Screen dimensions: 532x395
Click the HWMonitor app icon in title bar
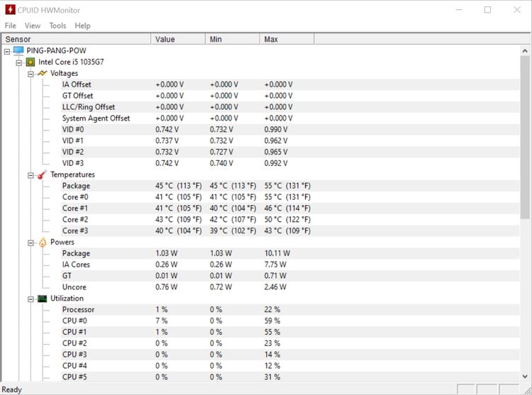10,10
